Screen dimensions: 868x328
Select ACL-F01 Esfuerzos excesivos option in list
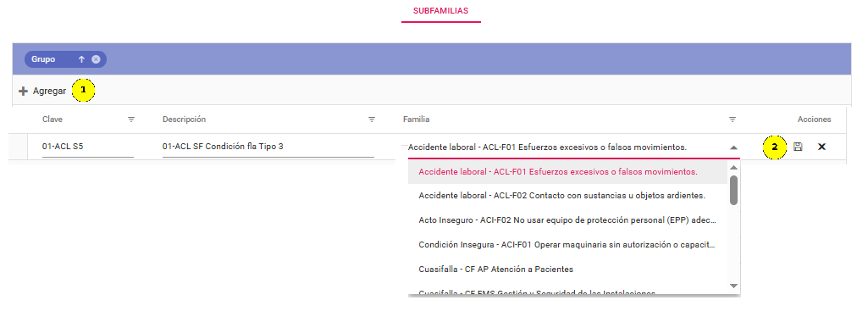(x=567, y=172)
